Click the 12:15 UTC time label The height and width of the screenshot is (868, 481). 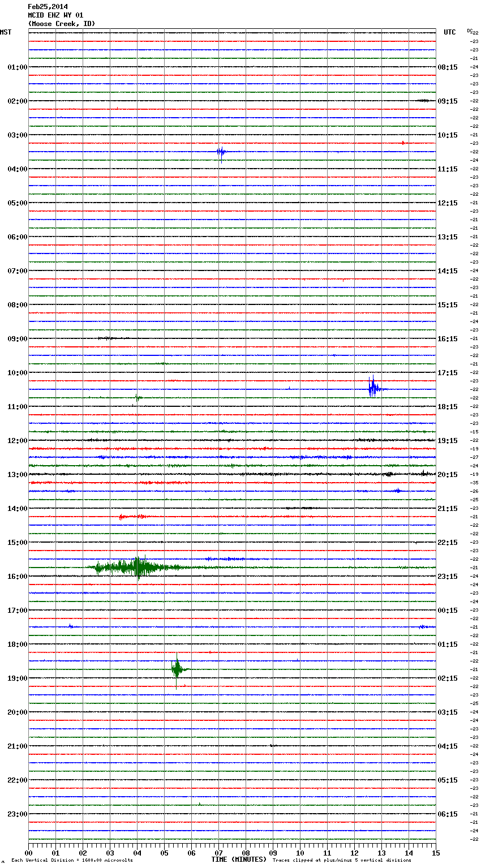(x=448, y=203)
